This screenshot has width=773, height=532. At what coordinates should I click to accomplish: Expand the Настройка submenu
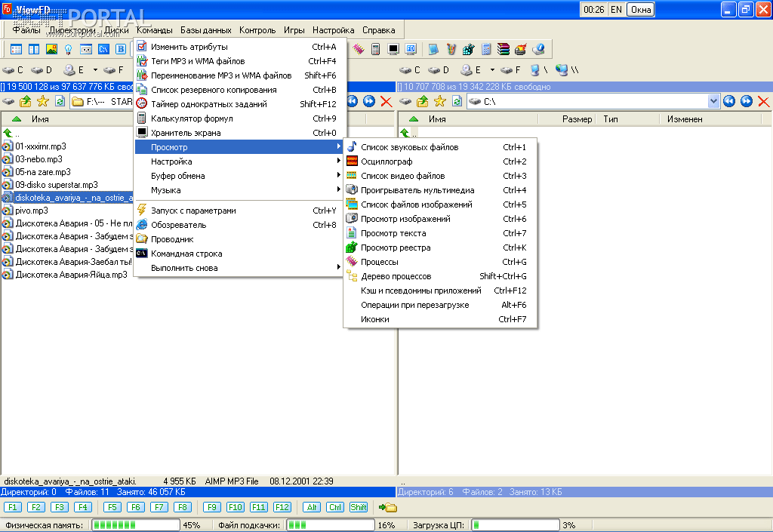pyautogui.click(x=239, y=161)
